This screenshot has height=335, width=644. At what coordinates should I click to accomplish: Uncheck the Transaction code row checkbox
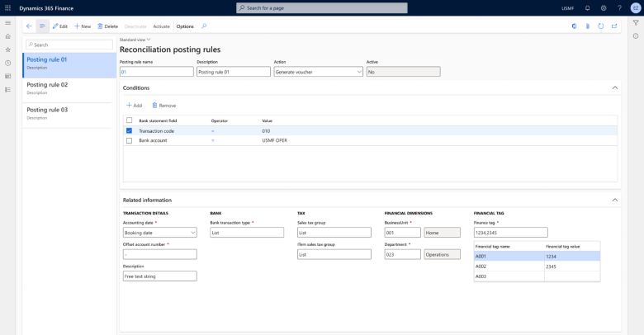129,130
